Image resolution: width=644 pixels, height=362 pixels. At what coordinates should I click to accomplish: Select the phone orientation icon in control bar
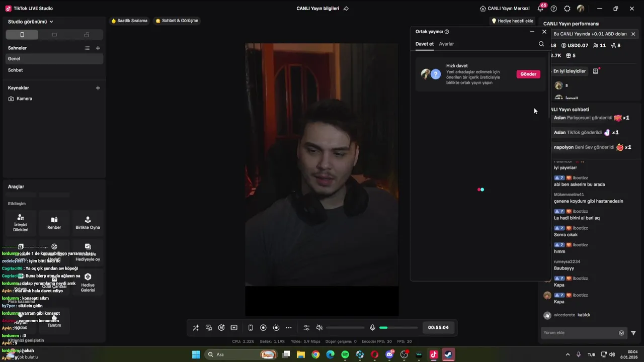point(251,328)
